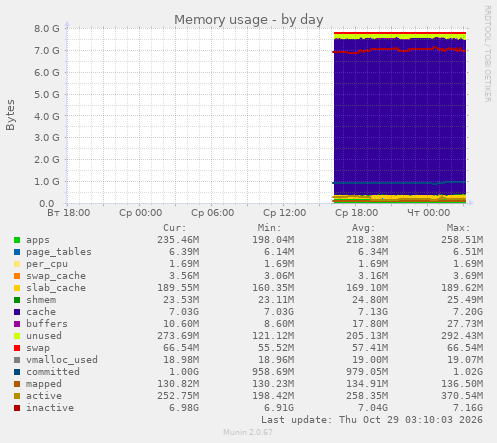Click the committed average value 979.05M
The image size is (497, 443).
pos(367,372)
